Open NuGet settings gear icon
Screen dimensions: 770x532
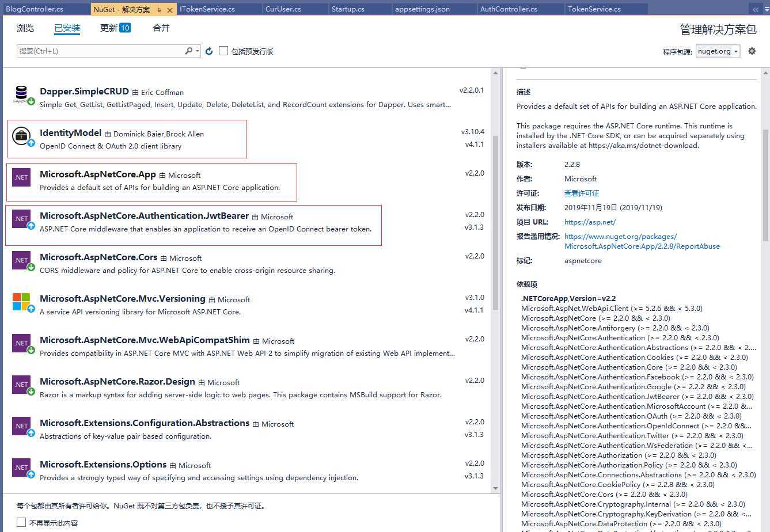[752, 51]
